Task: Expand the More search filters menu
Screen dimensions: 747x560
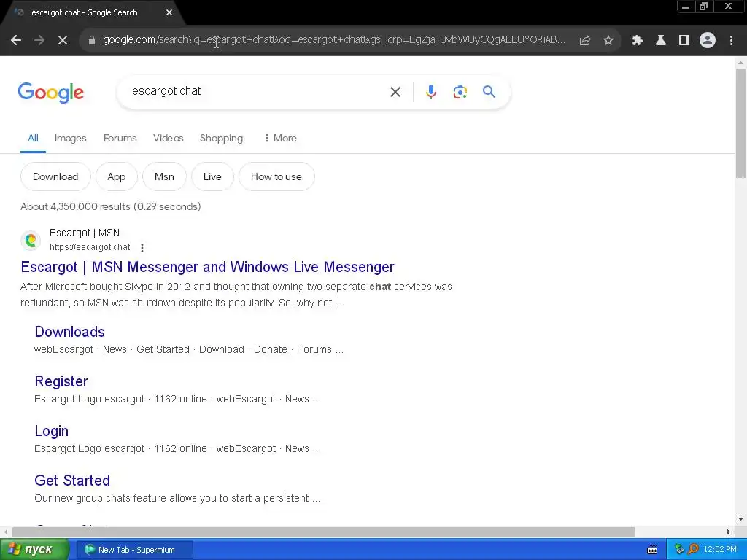Action: pos(280,138)
